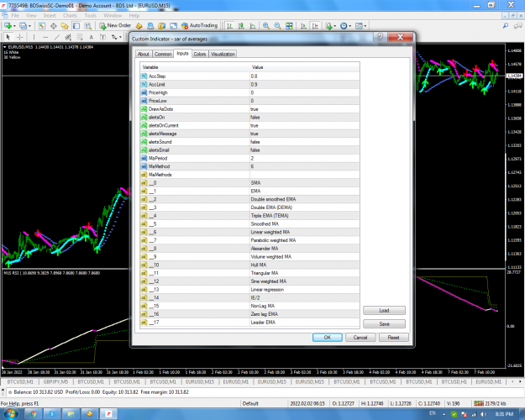525x420 pixels.
Task: Click the Save button
Action: (384, 324)
